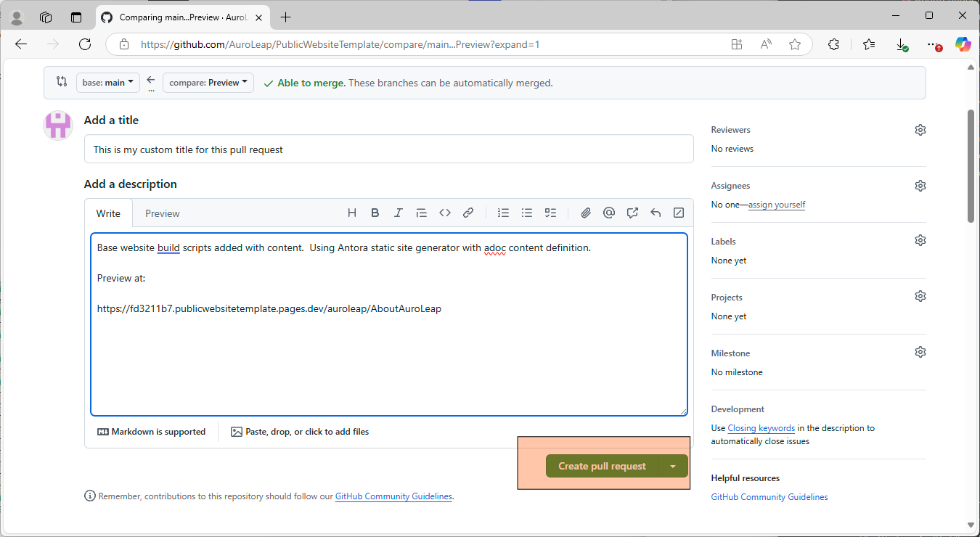Click the Able to merge status text
The height and width of the screenshot is (537, 980).
tap(311, 83)
